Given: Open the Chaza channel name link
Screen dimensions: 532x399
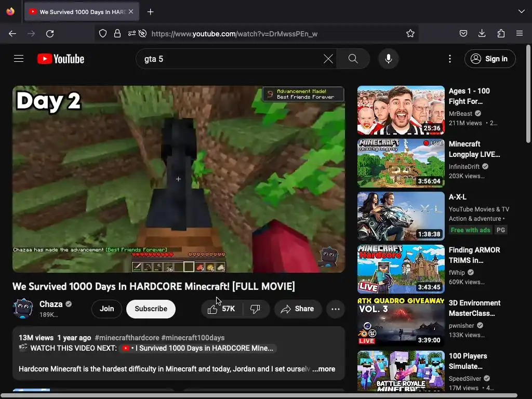Looking at the screenshot, I should point(51,304).
